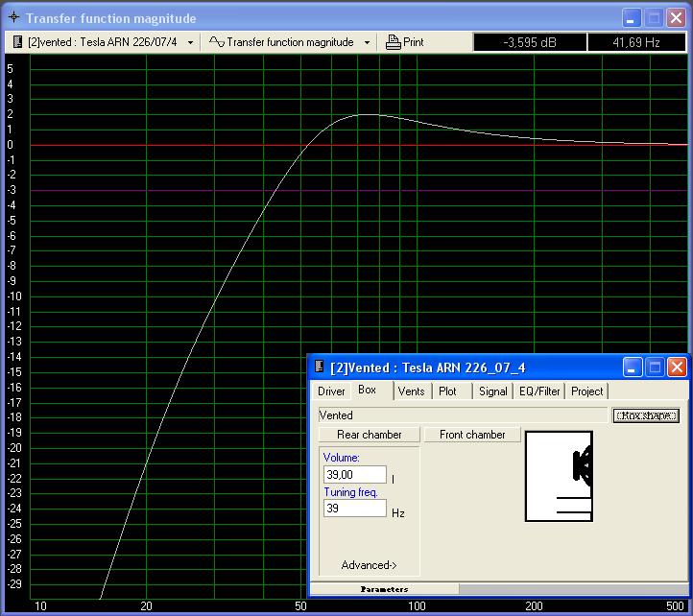Switch to the Driver tab

coord(331,391)
